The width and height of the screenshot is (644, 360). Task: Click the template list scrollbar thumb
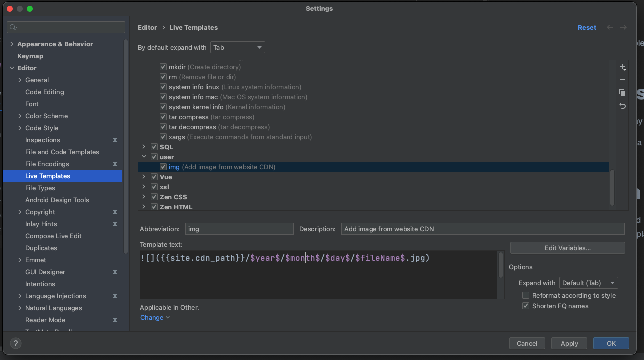coord(612,187)
